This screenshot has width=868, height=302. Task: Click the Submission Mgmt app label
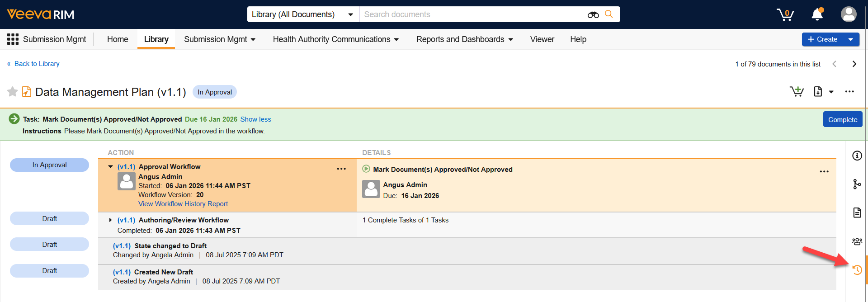click(54, 39)
